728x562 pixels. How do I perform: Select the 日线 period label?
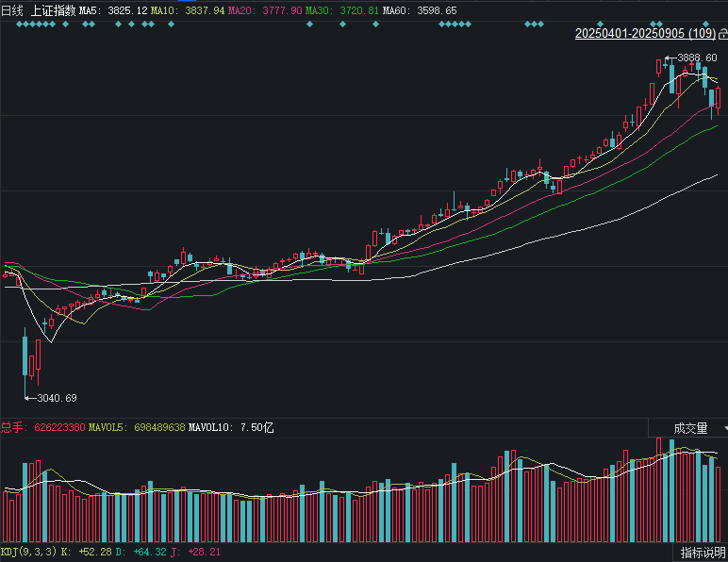pos(12,10)
